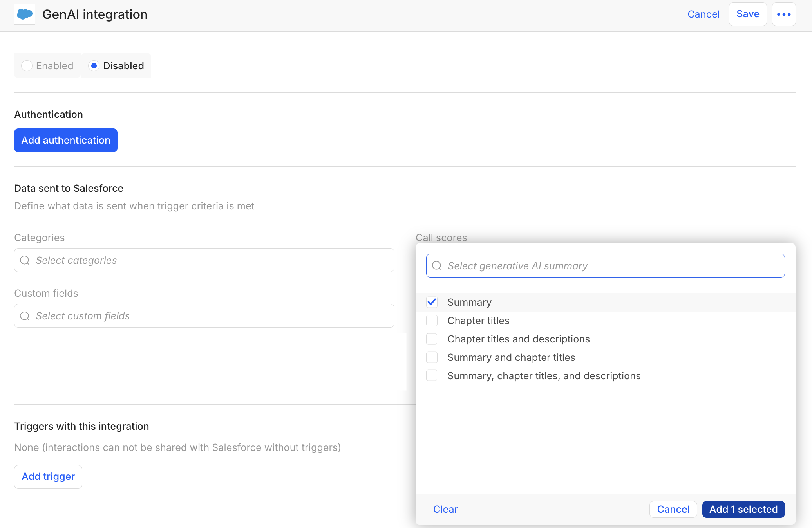Click the 'Chapter titles and descriptions' label text
The image size is (812, 528).
pos(519,339)
